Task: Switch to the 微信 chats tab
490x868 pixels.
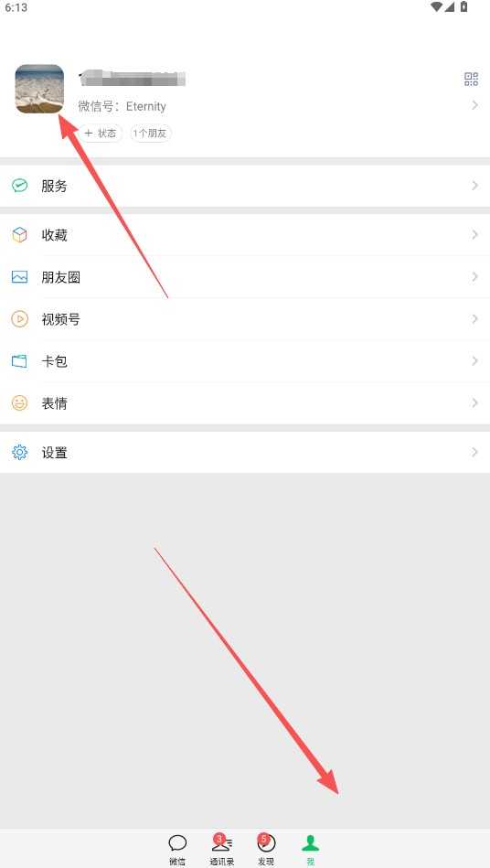Action: point(177,850)
